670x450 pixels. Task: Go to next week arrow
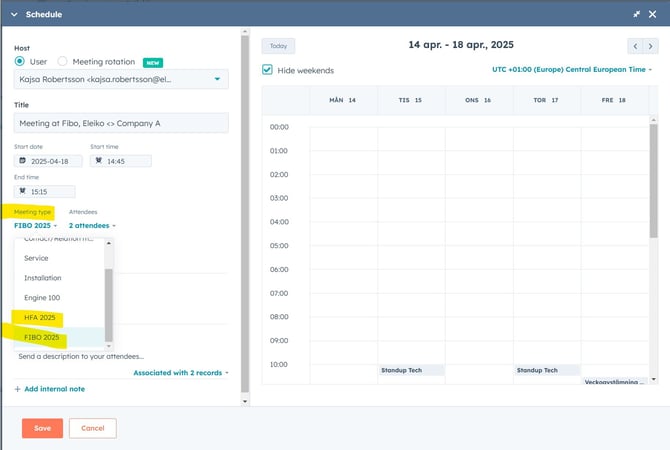[x=650, y=46]
